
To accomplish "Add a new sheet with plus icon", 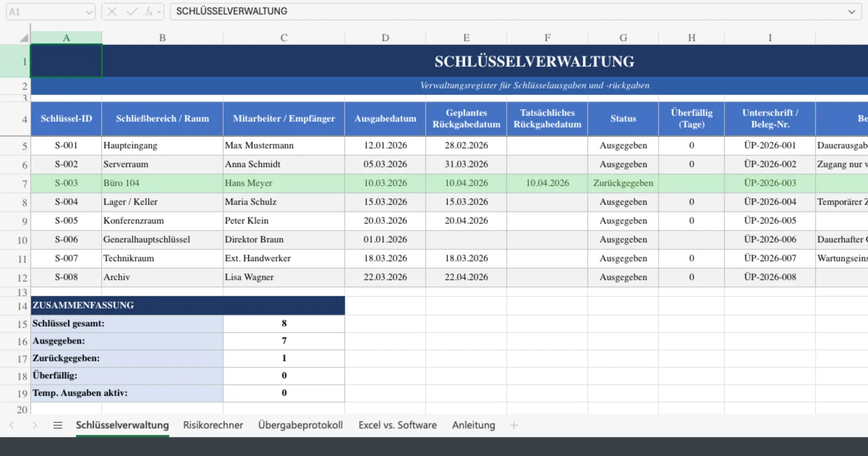I will click(x=514, y=425).
